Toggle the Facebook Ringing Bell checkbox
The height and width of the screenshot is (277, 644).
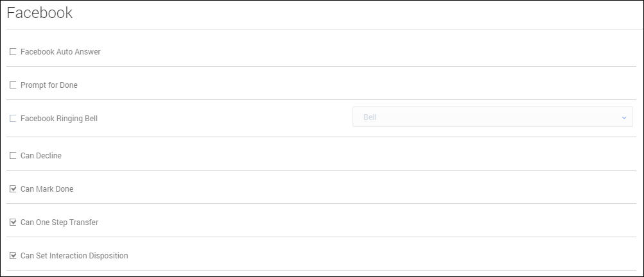pyautogui.click(x=13, y=119)
